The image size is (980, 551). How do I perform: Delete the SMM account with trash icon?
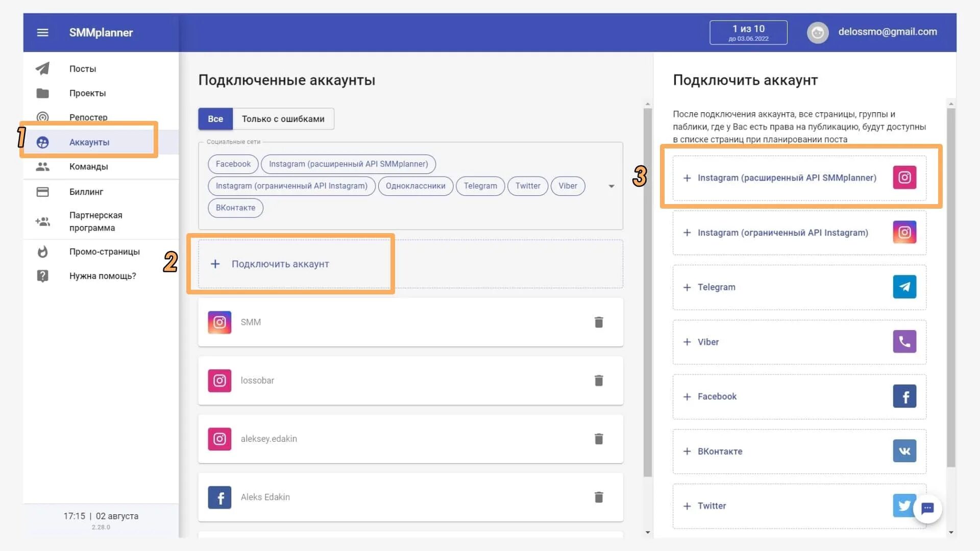tap(599, 322)
